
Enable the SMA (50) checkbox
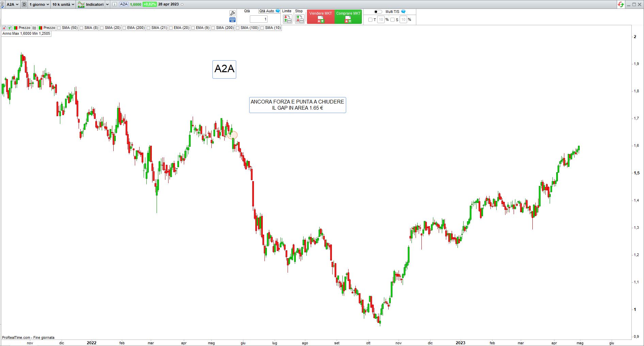(59, 28)
